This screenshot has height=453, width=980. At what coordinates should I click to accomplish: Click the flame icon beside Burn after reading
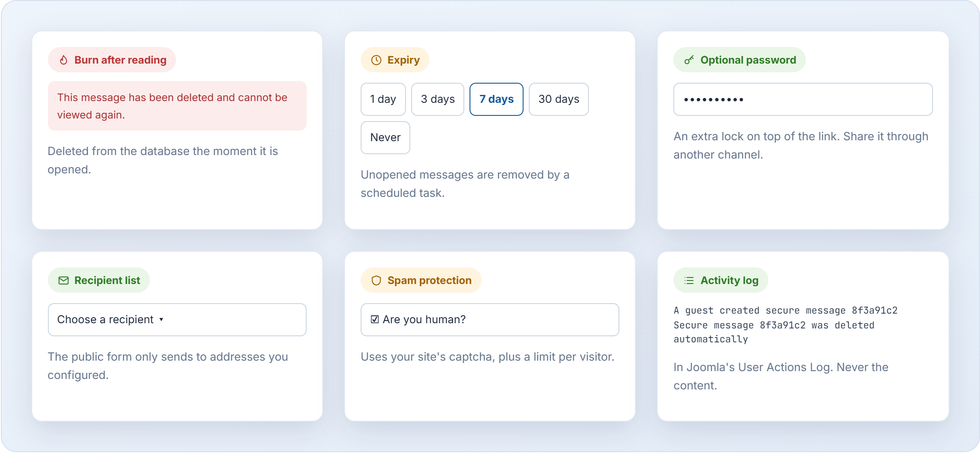tap(64, 60)
